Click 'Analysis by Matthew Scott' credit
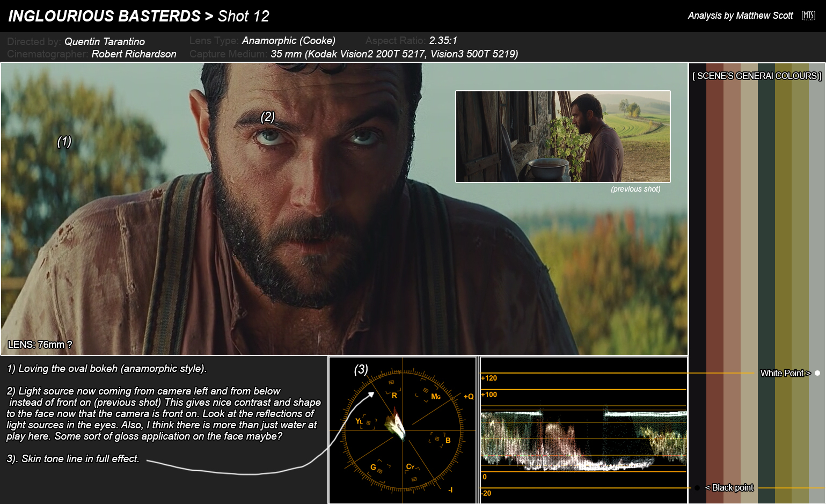Viewport: 826px width, 504px height. coord(740,16)
